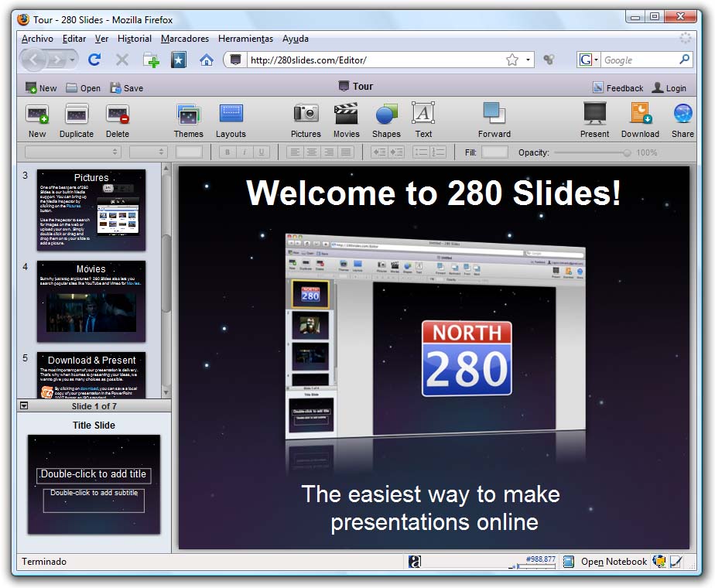
Task: Open the Editar menu
Action: click(x=74, y=39)
